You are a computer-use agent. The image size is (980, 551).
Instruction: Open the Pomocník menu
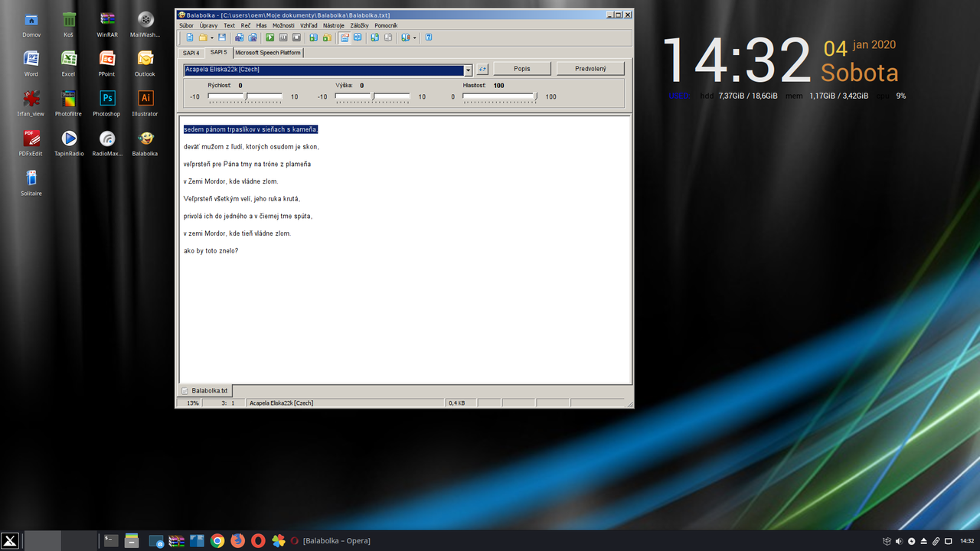(x=386, y=25)
